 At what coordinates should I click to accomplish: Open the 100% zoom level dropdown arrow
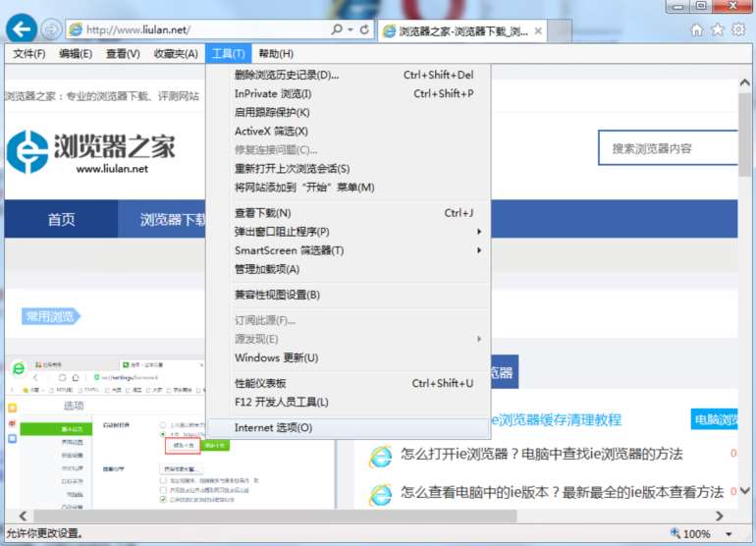click(x=729, y=534)
